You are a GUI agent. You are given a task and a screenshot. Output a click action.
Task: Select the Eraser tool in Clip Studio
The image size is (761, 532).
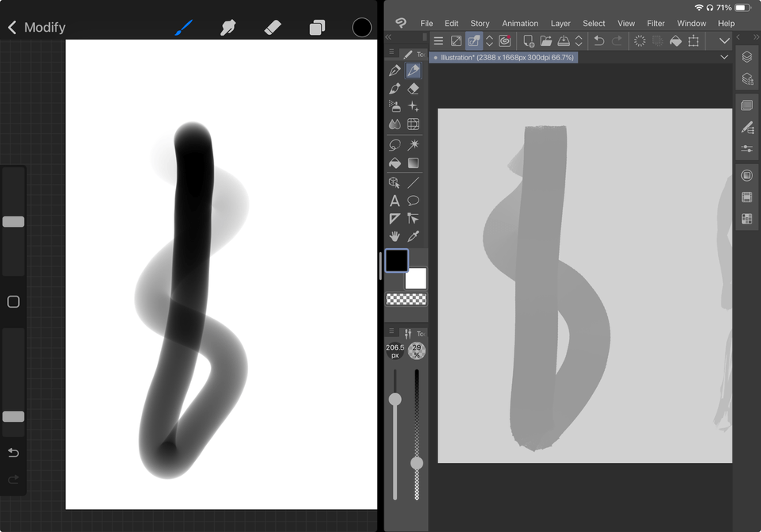point(413,88)
